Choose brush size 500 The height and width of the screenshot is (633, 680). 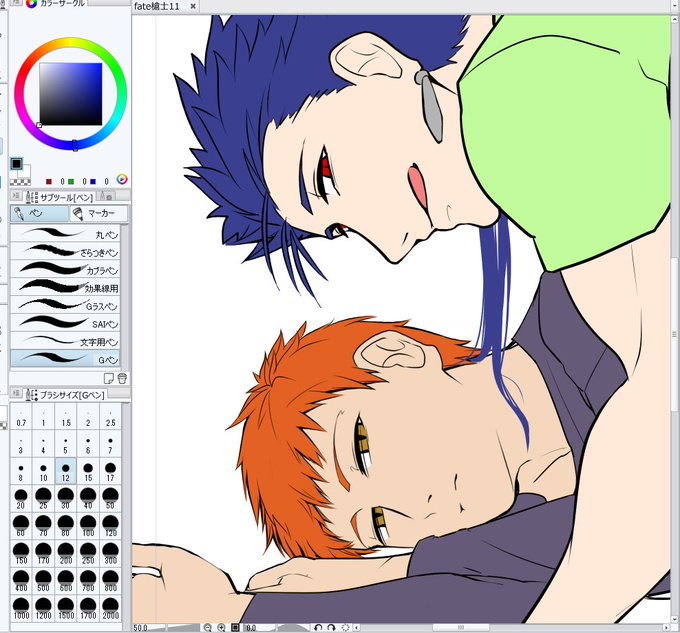43,581
